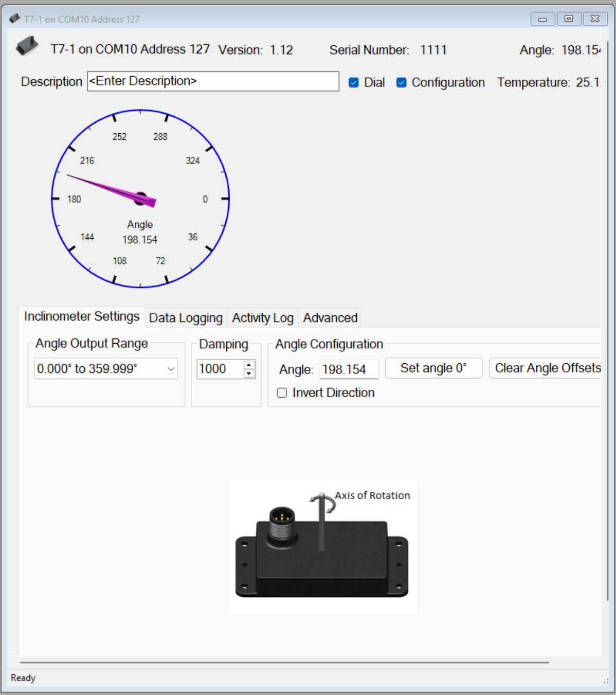616x695 pixels.
Task: Open the Angle Output Range dropdown
Action: [171, 368]
